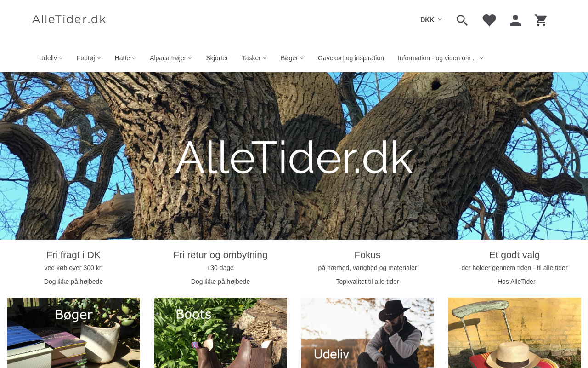Expand the Alpaca trøjer menu
The image size is (588, 368).
pyautogui.click(x=171, y=58)
